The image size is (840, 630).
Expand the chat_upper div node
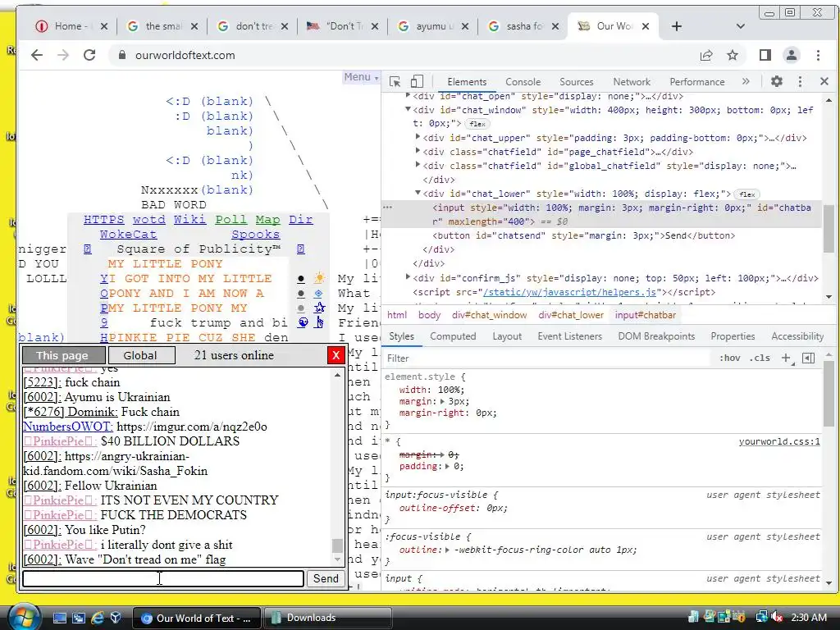(418, 137)
